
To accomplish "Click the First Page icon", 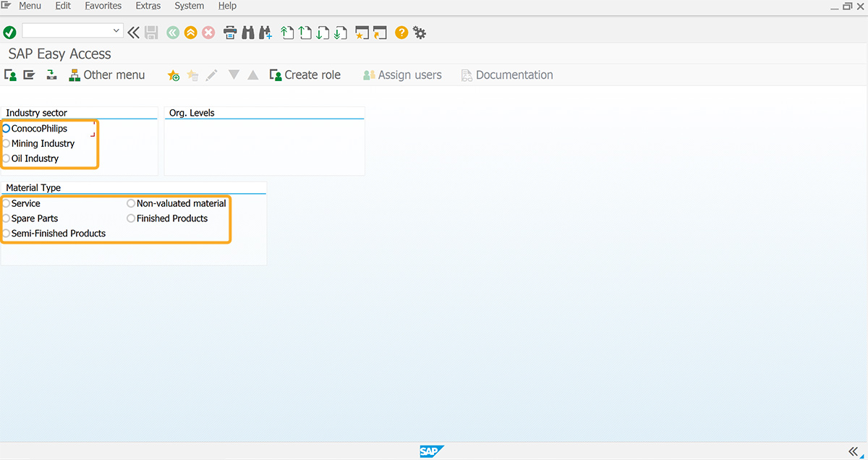I will [x=287, y=33].
